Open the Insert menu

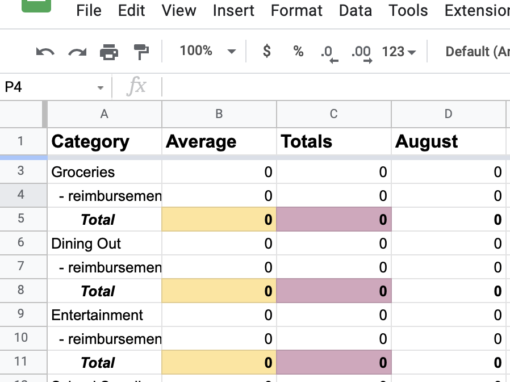click(233, 10)
